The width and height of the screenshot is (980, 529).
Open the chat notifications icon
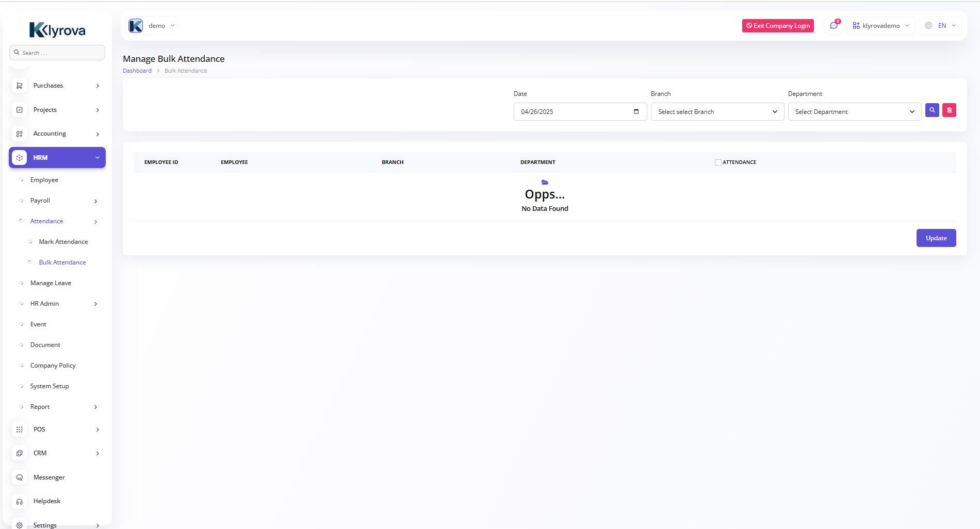coord(834,26)
